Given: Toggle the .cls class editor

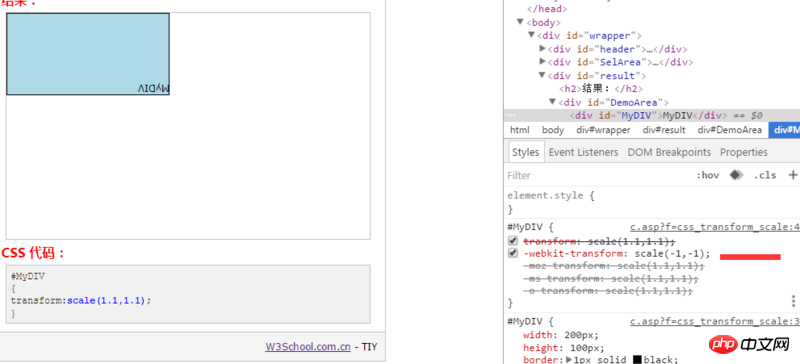Looking at the screenshot, I should tap(765, 175).
